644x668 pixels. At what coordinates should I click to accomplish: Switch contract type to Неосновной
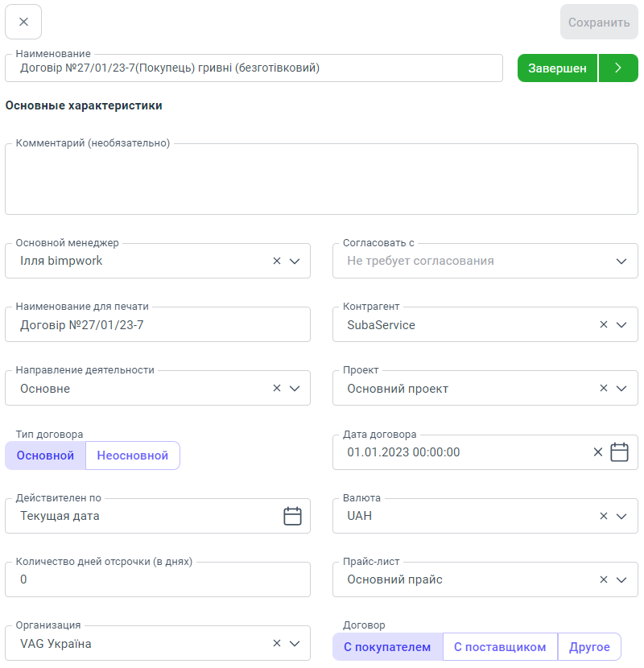(133, 456)
